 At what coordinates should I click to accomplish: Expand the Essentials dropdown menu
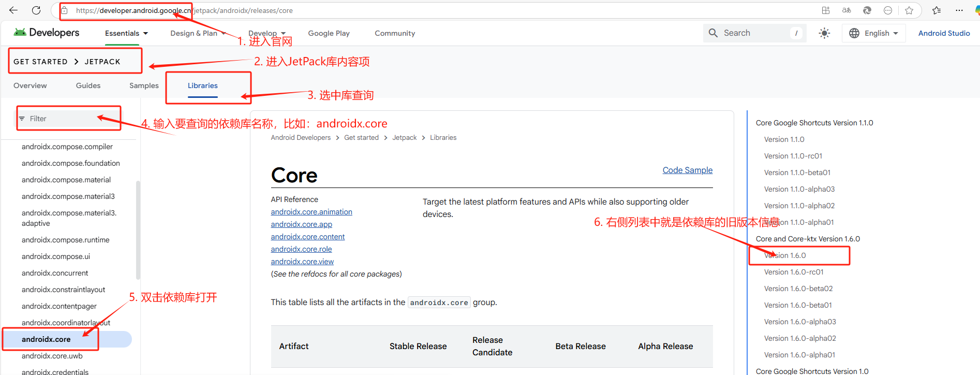tap(126, 33)
